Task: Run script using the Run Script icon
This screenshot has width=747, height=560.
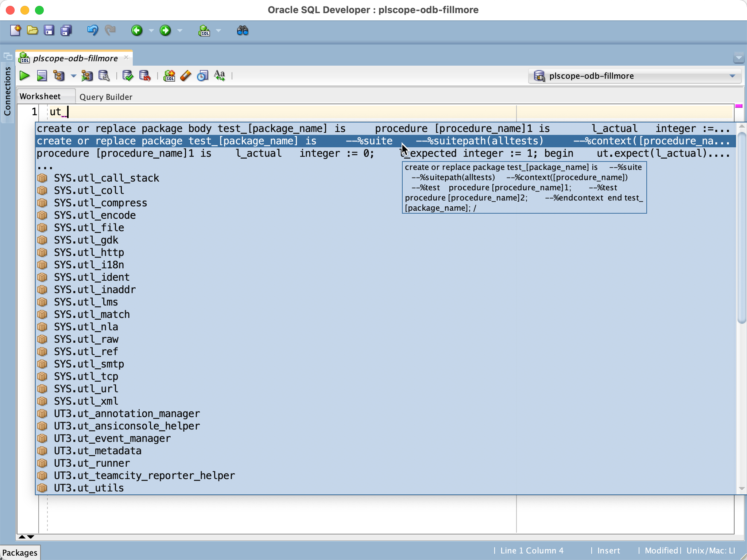Action: [x=42, y=75]
